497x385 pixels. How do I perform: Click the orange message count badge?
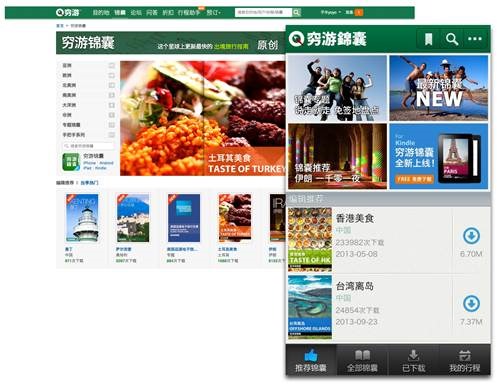click(x=359, y=12)
